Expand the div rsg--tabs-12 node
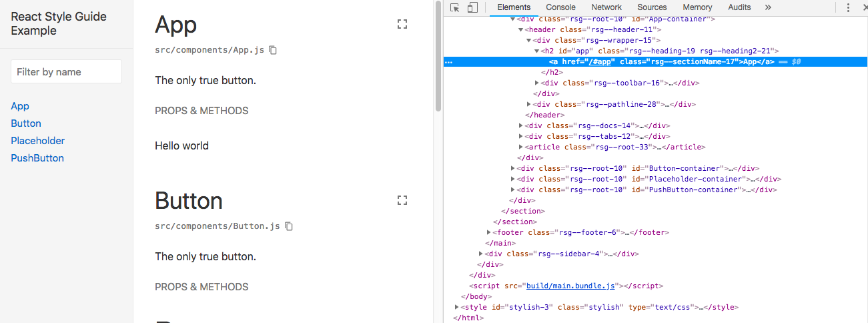The height and width of the screenshot is (323, 868). pyautogui.click(x=521, y=136)
